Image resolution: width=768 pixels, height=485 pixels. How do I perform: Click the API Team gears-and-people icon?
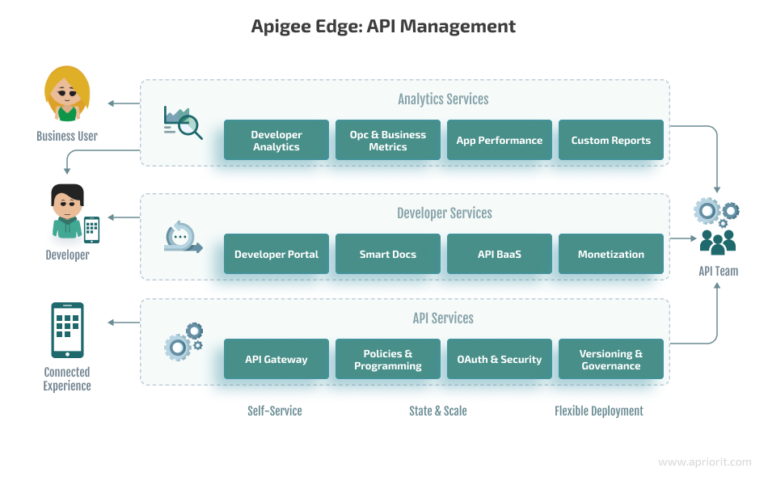pos(717,227)
